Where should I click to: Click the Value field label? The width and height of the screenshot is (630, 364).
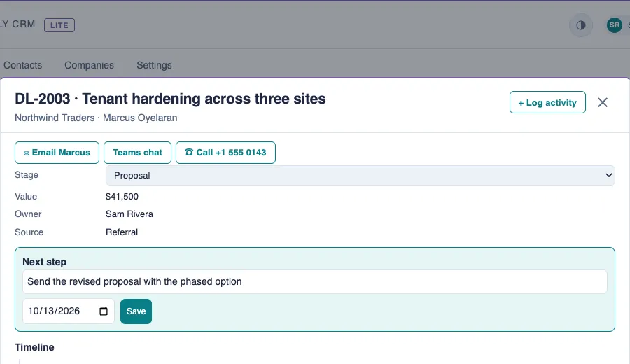tap(26, 197)
